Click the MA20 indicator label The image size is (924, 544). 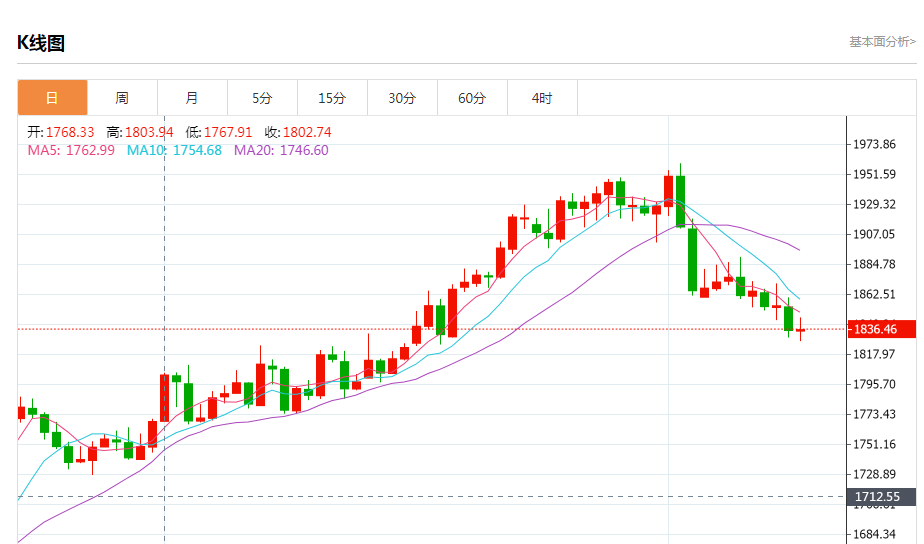(x=281, y=150)
